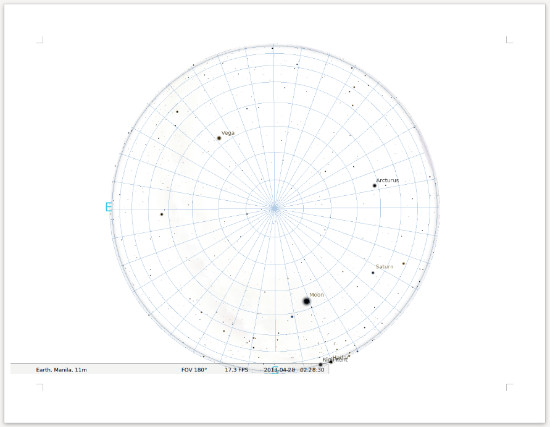Click the time '02:28:30' in status bar
Screen dimensions: 550x427
[312, 370]
